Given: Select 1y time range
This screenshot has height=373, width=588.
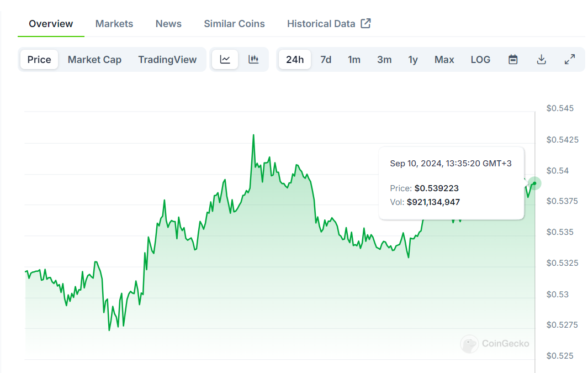Looking at the screenshot, I should pos(413,59).
